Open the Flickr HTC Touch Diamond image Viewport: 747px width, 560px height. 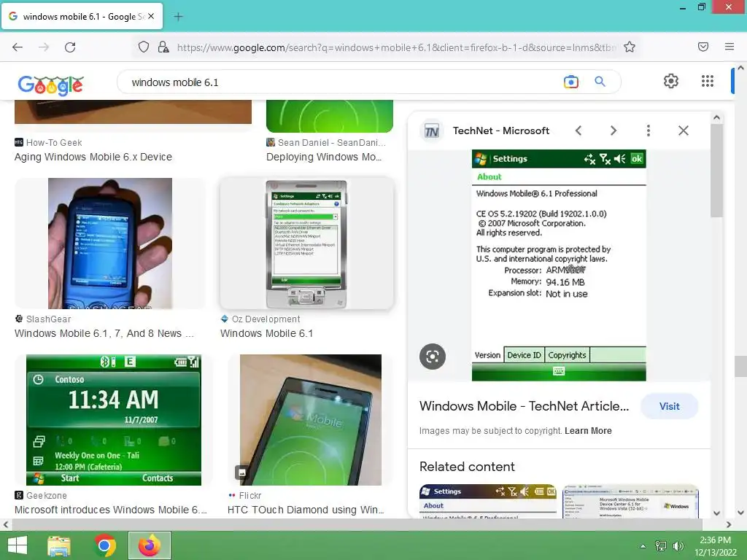coord(311,420)
